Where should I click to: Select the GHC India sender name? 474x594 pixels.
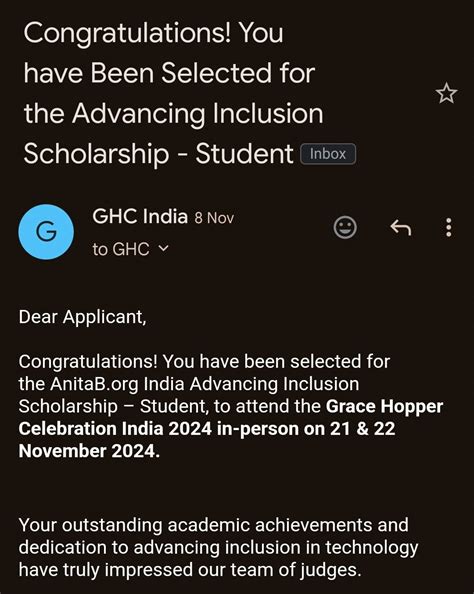[140, 217]
